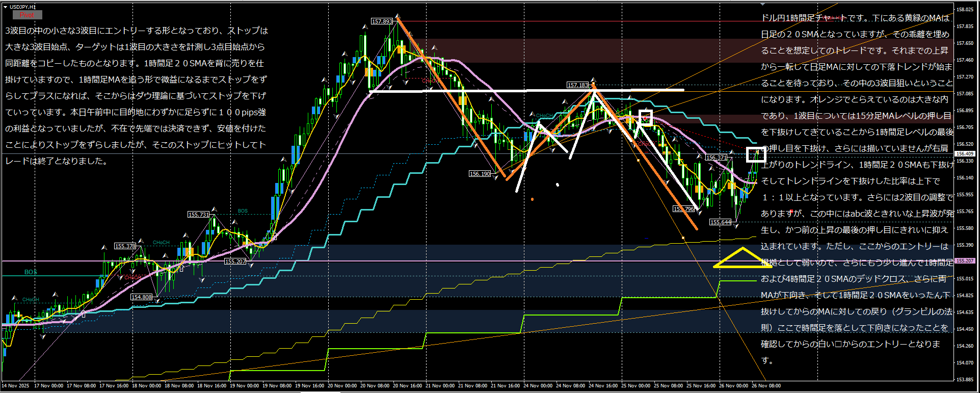Click the 157.183 swing high price label

(577, 85)
